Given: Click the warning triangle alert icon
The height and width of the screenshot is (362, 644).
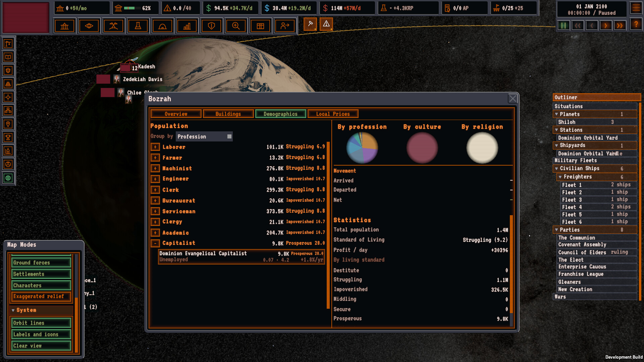Looking at the screenshot, I should 326,24.
